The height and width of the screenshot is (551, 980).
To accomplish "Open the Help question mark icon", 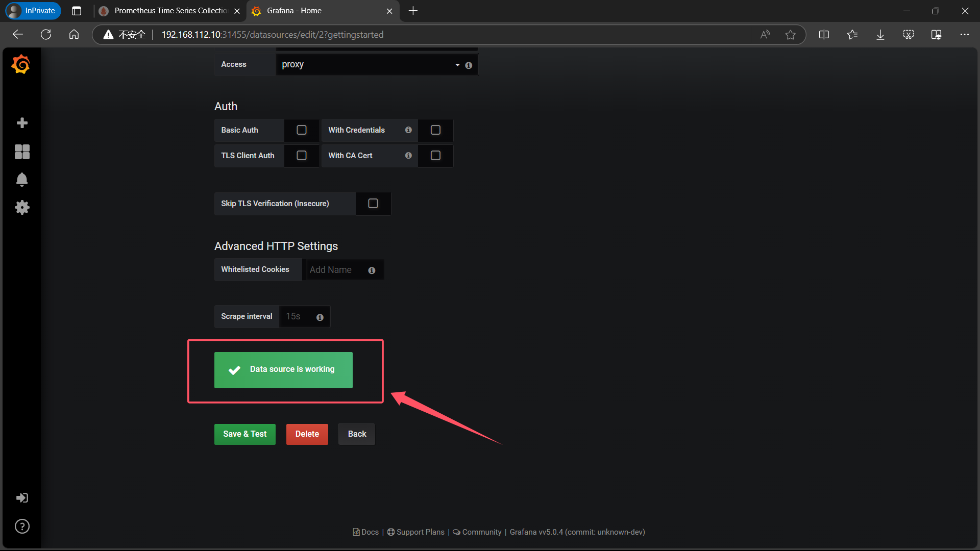I will coord(22,527).
